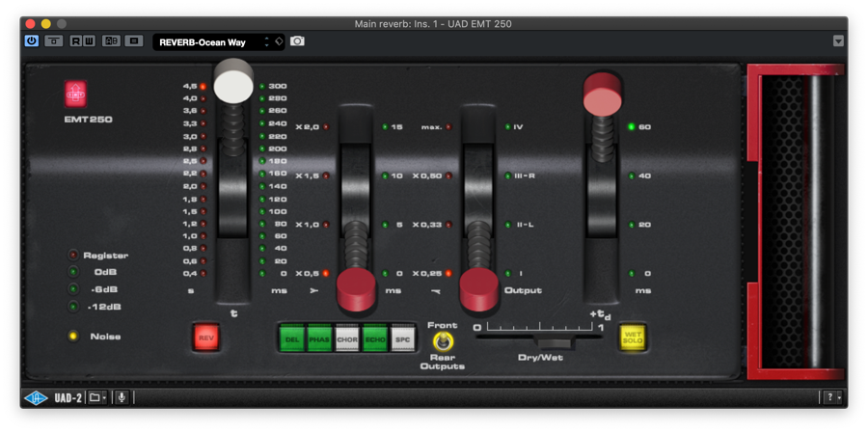
Task: Open the question mark help menu
Action: pos(831,397)
